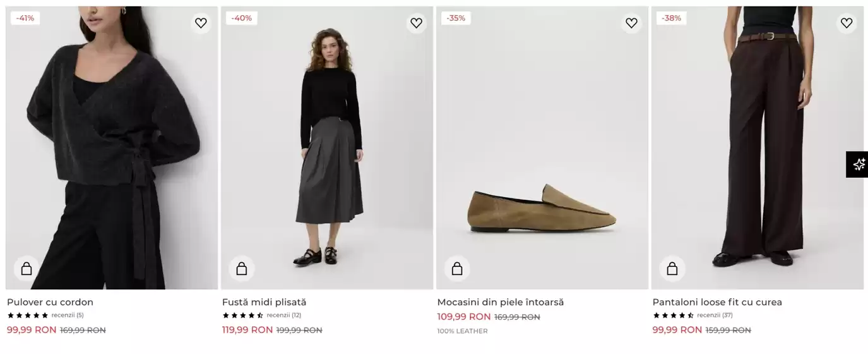The height and width of the screenshot is (354, 868).
Task: View the black wrap sweater product image
Action: pyautogui.click(x=112, y=145)
